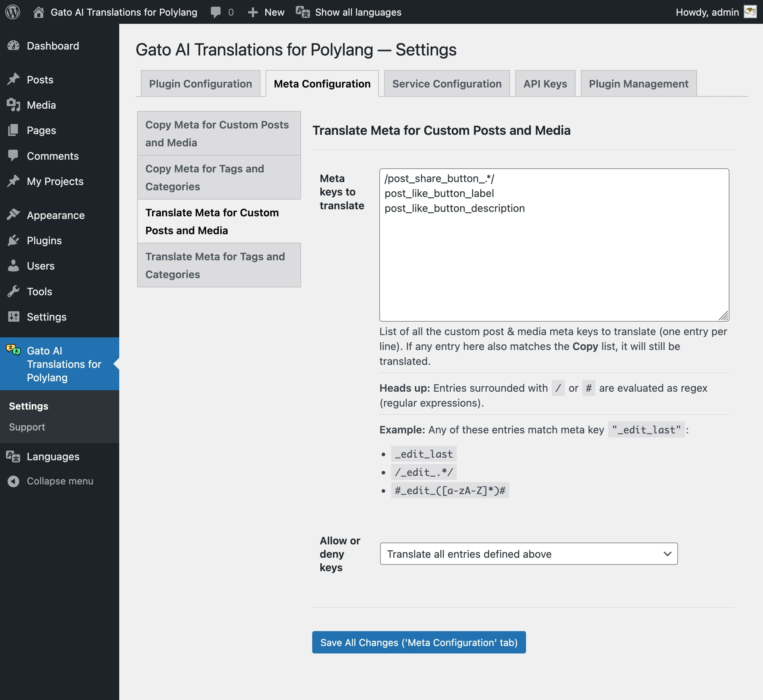The height and width of the screenshot is (700, 763).
Task: Open the Pages menu item
Action: pyautogui.click(x=60, y=130)
